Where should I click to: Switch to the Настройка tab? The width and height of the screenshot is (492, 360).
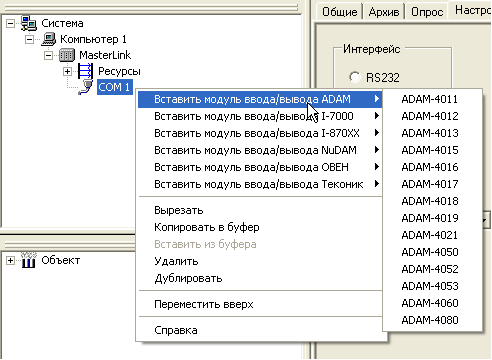point(471,11)
